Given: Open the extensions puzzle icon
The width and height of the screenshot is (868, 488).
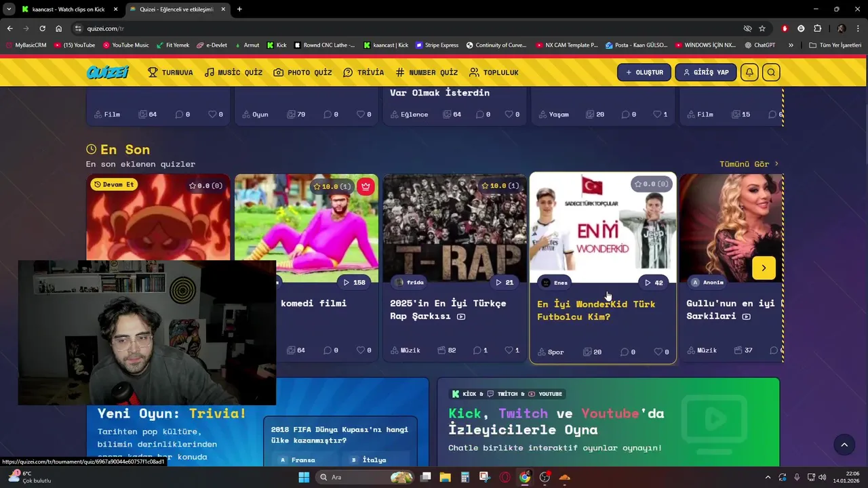Looking at the screenshot, I should point(817,28).
